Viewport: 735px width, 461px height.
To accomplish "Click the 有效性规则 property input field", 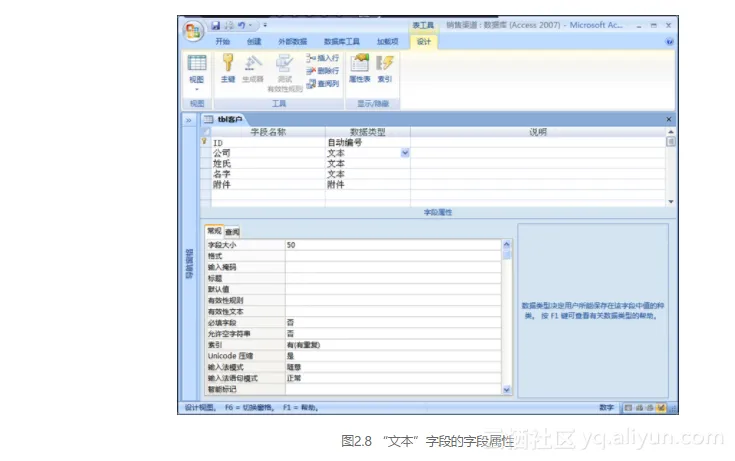I will tap(393, 301).
